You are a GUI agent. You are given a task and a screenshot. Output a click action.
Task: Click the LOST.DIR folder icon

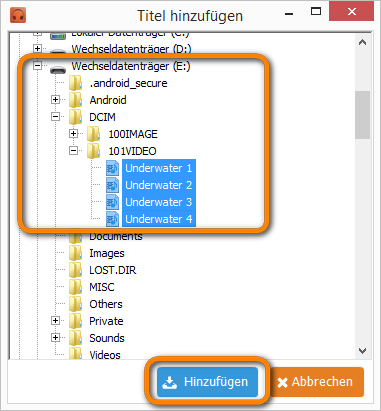pos(76,270)
